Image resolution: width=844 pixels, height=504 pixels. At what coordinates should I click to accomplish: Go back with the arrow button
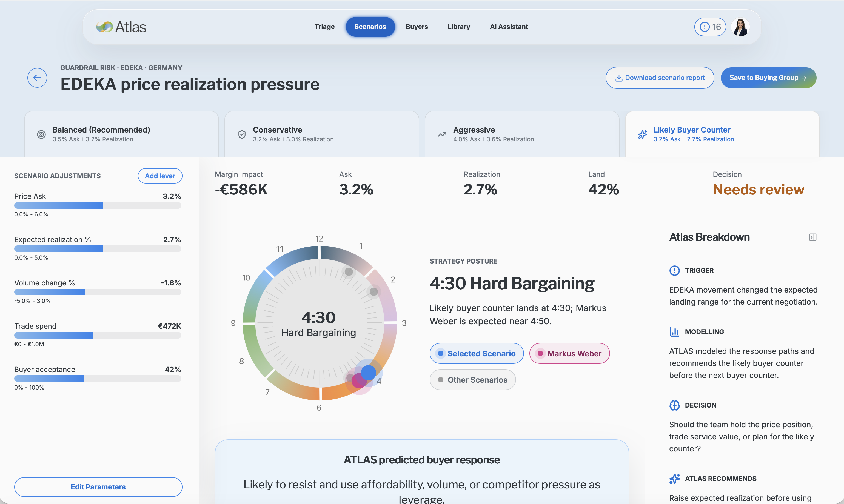37,78
